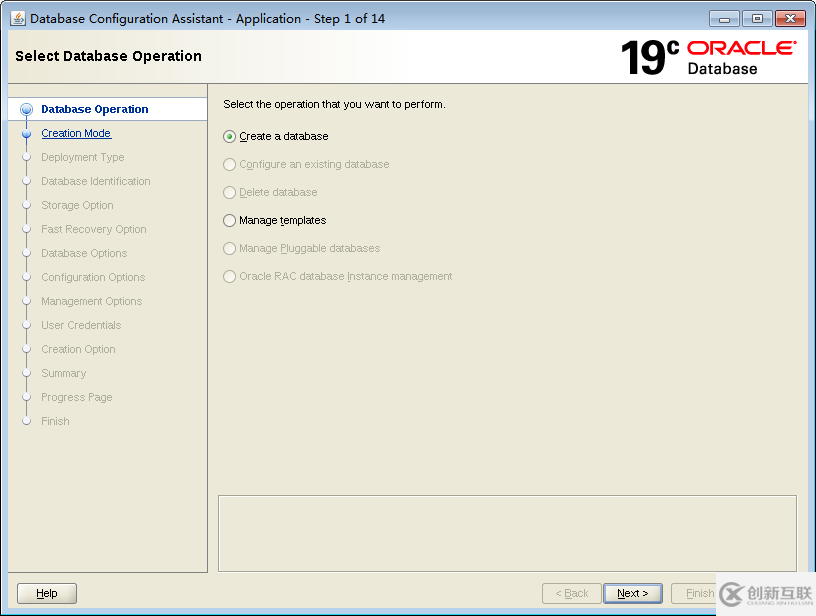
Task: Click the Back button
Action: click(571, 593)
